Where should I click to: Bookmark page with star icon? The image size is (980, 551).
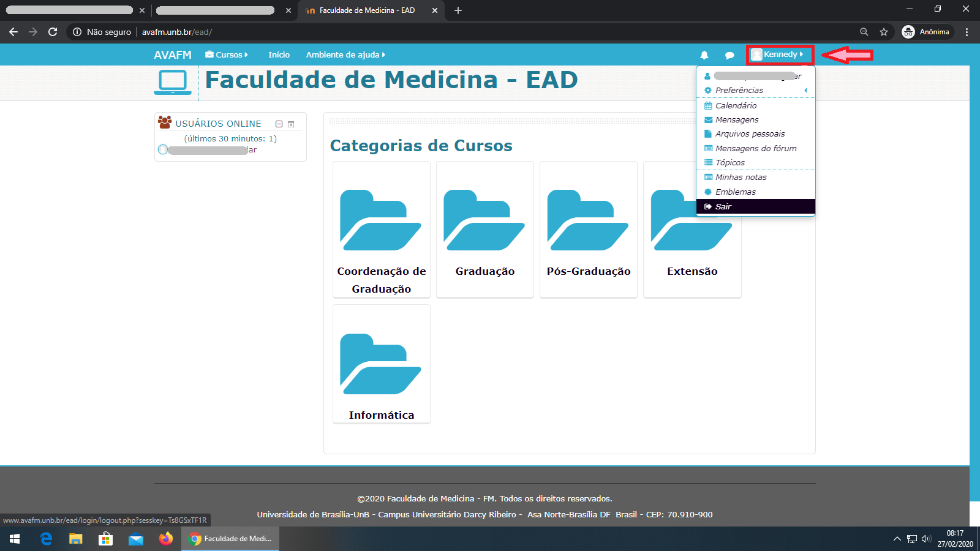coord(884,32)
